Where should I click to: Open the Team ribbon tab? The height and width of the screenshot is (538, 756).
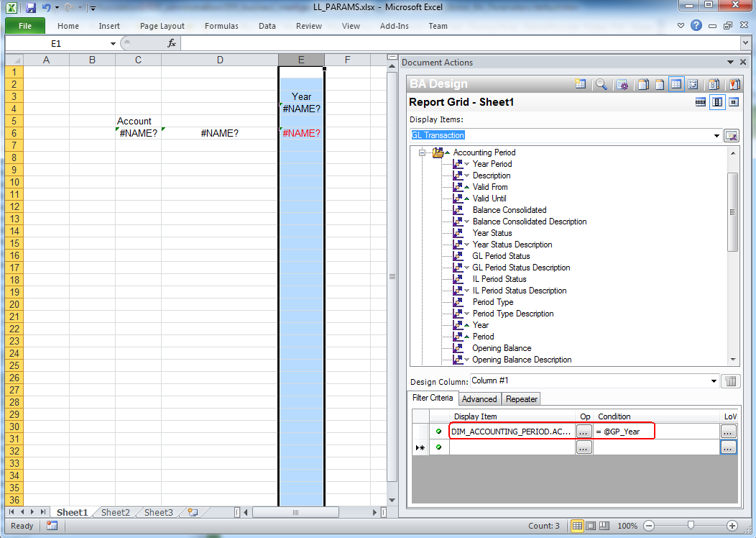[438, 26]
